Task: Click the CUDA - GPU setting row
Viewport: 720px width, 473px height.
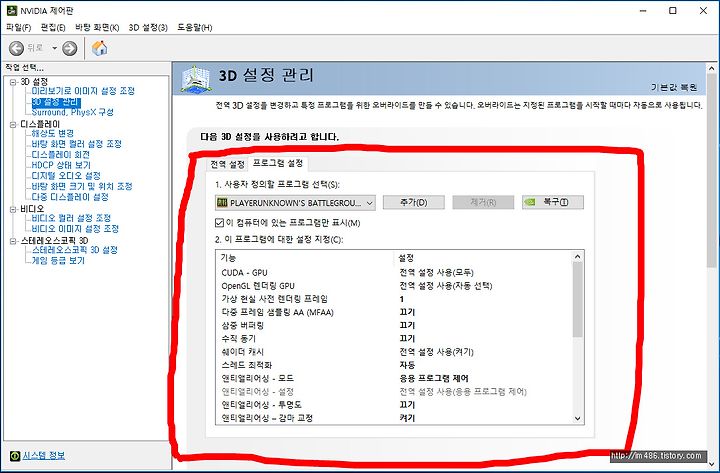Action: (394, 273)
